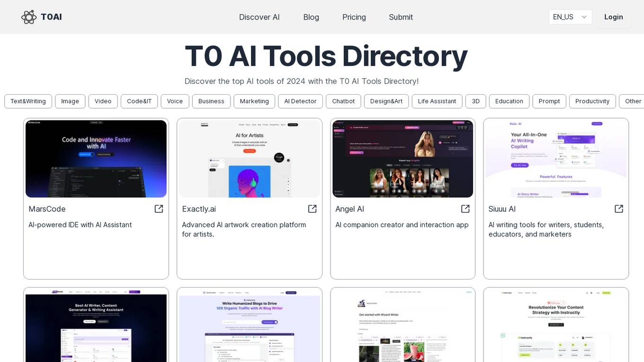Filter by Image category
Screen dimensions: 644x362
tap(70, 101)
